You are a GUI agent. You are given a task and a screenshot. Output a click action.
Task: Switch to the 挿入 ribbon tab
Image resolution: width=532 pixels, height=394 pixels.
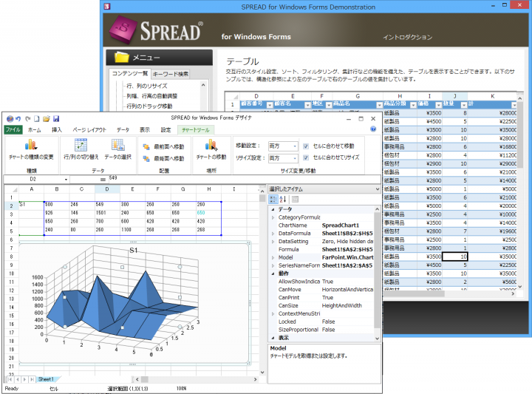coord(57,129)
